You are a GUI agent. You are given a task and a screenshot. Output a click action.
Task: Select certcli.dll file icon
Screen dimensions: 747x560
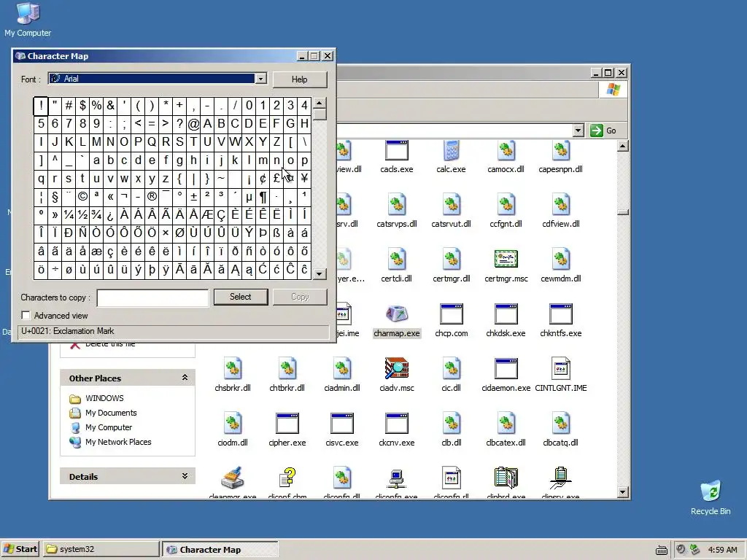click(x=396, y=260)
